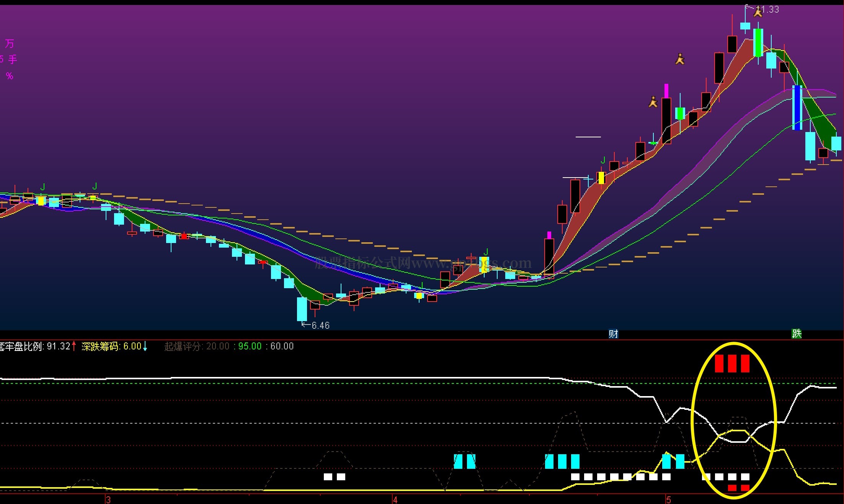Click the cyan down arrow after 6.00
The width and height of the screenshot is (844, 504).
(145, 346)
